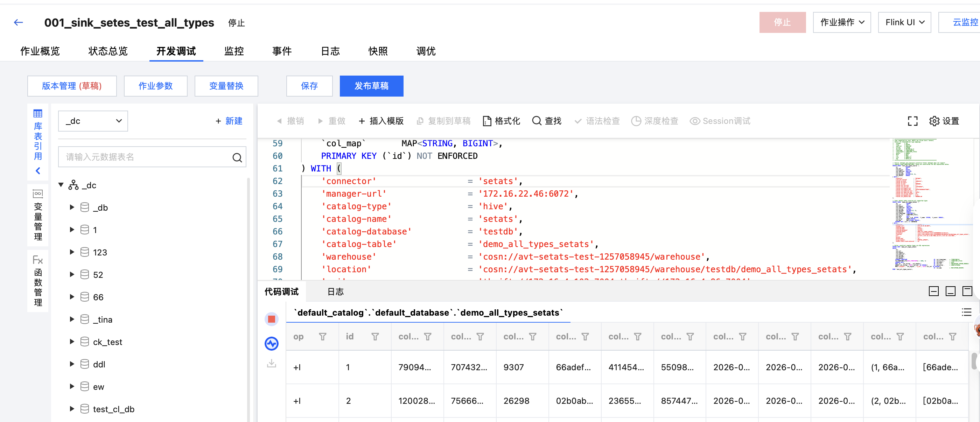Click the blue activity monitor icon
Screen dimensions: 980x422
click(x=272, y=344)
